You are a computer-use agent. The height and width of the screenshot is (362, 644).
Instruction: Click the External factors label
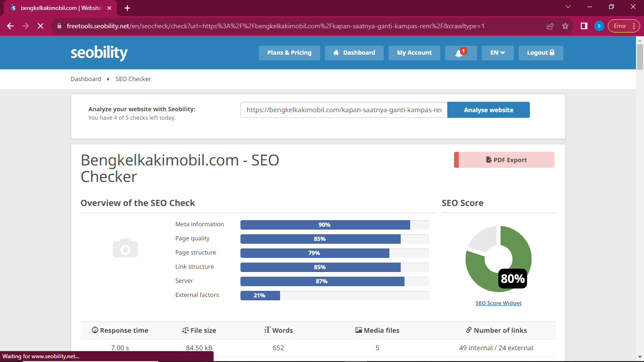click(197, 295)
